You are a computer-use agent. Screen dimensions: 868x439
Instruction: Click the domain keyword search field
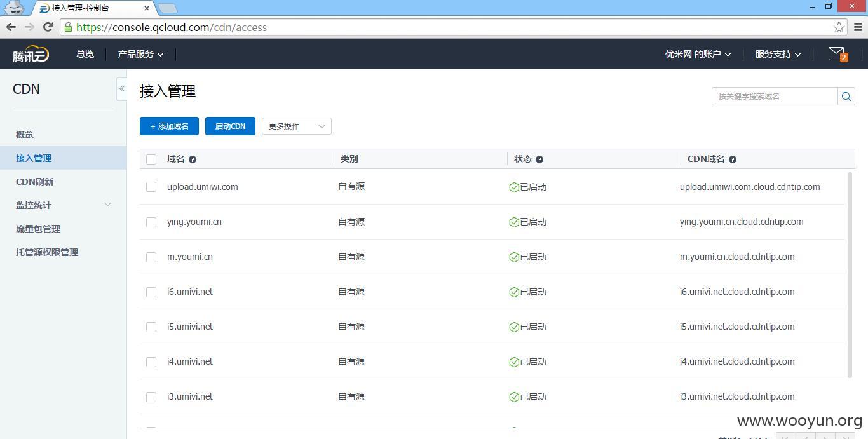(775, 97)
